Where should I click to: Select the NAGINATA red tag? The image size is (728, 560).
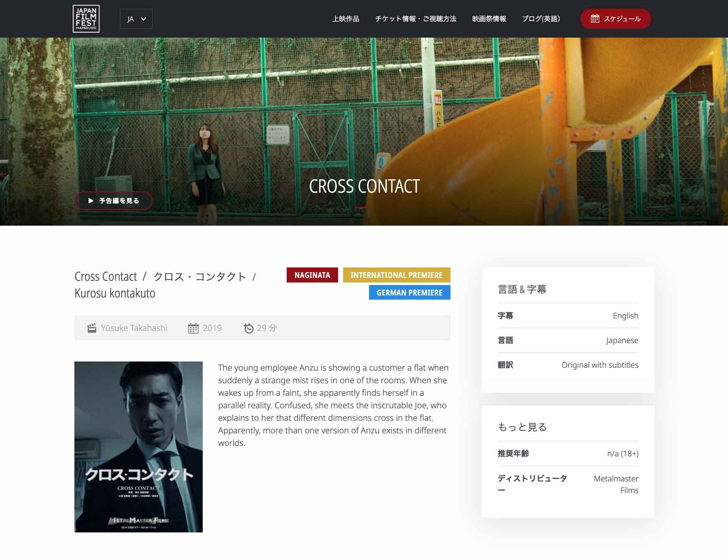tap(312, 275)
